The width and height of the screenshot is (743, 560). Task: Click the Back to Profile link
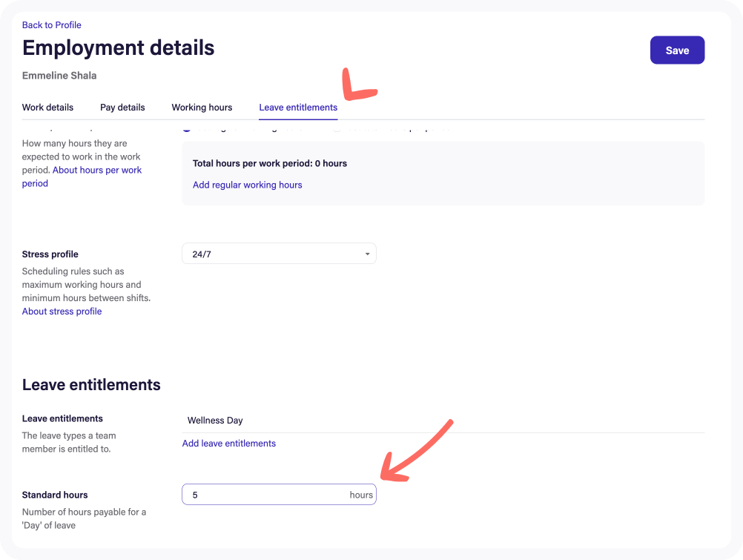(x=51, y=25)
